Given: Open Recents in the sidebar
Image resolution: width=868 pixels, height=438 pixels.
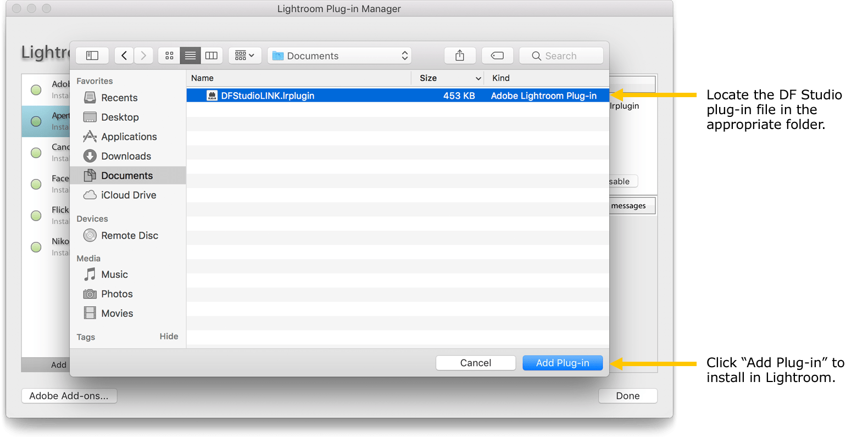Looking at the screenshot, I should 128,98.
